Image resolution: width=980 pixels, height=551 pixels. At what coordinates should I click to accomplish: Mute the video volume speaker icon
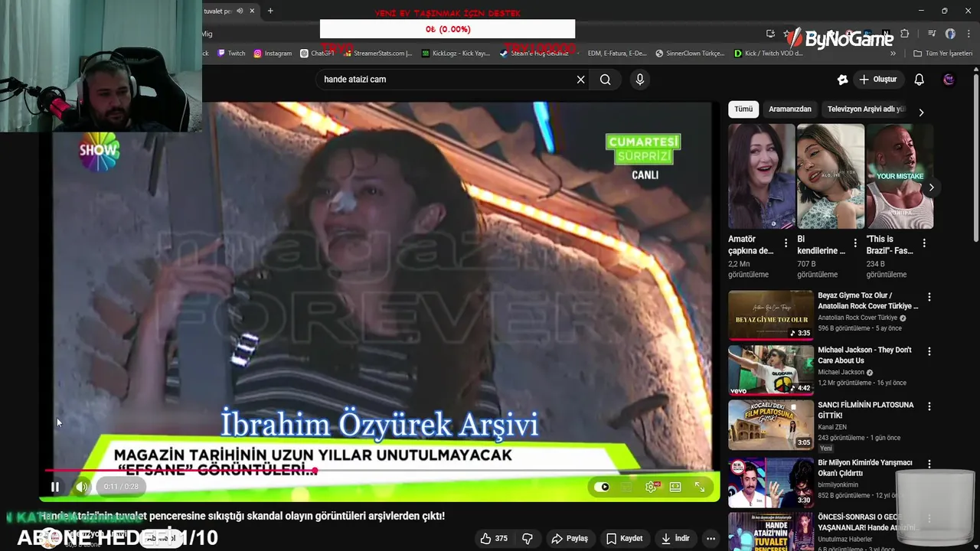[x=82, y=487]
